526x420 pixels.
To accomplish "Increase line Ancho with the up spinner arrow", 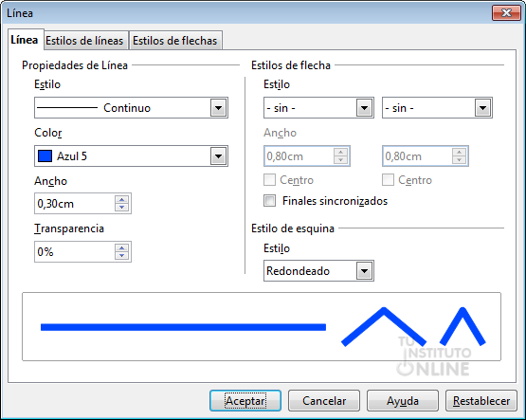I will (121, 200).
